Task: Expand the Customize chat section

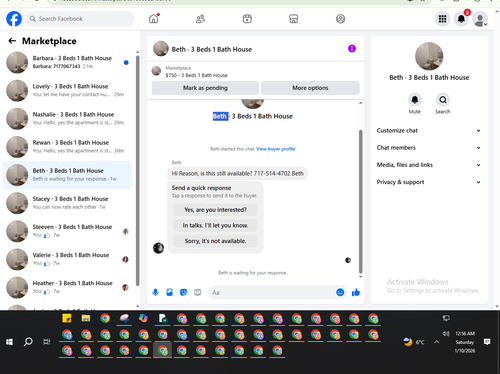Action: point(429,131)
